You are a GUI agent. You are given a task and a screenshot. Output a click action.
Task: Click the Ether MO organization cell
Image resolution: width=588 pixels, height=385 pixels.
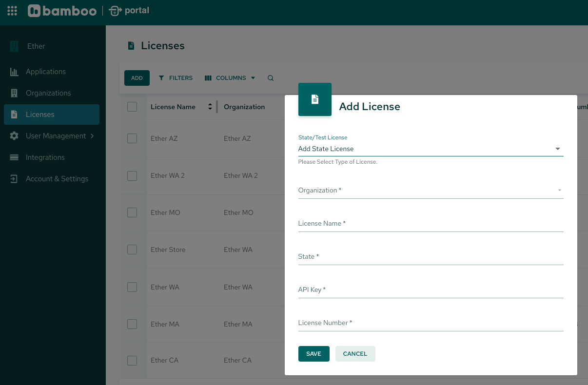(x=238, y=212)
